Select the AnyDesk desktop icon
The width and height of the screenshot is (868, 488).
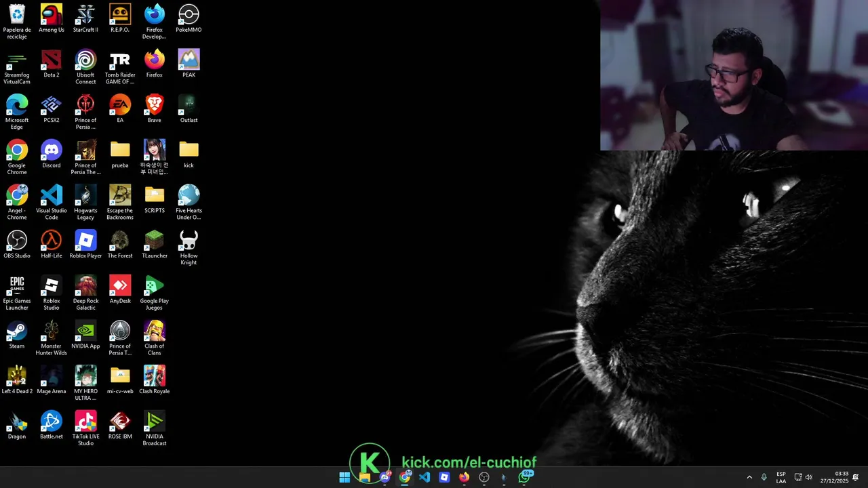click(120, 290)
